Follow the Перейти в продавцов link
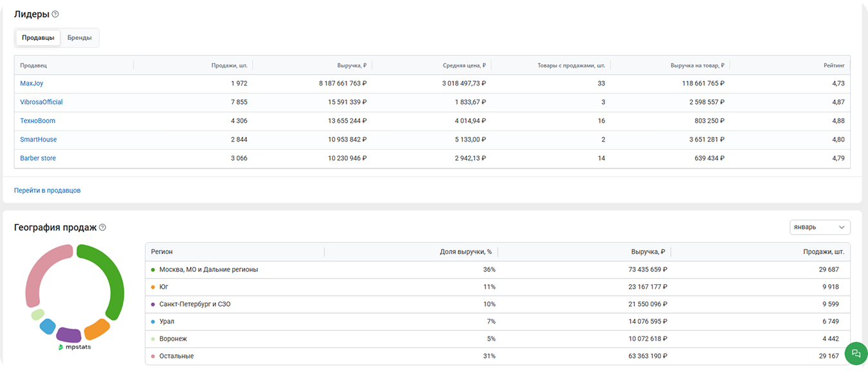Screen dimensions: 868x371 click(x=48, y=190)
